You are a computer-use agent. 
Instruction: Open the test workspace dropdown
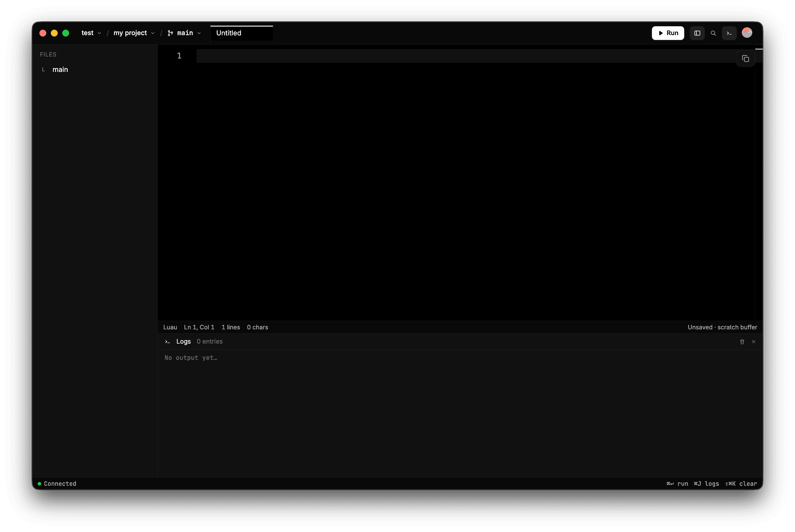click(91, 33)
